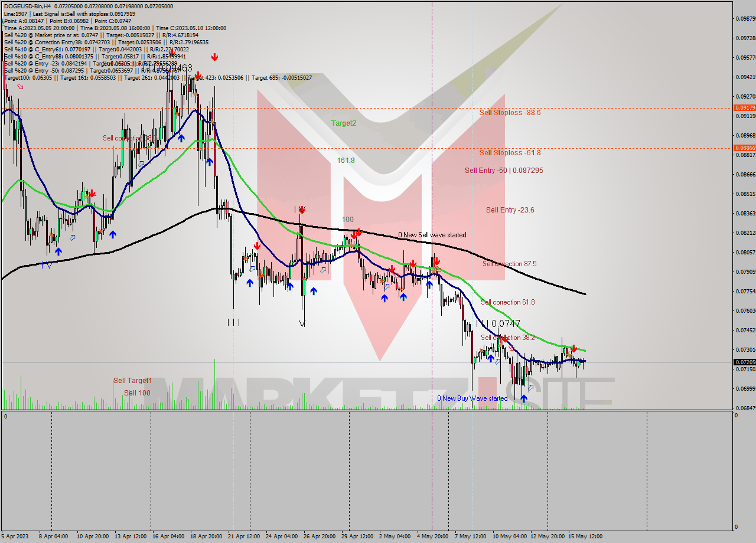The image size is (756, 543).
Task: Click the "Sell correction 61.8" label
Action: (508, 302)
